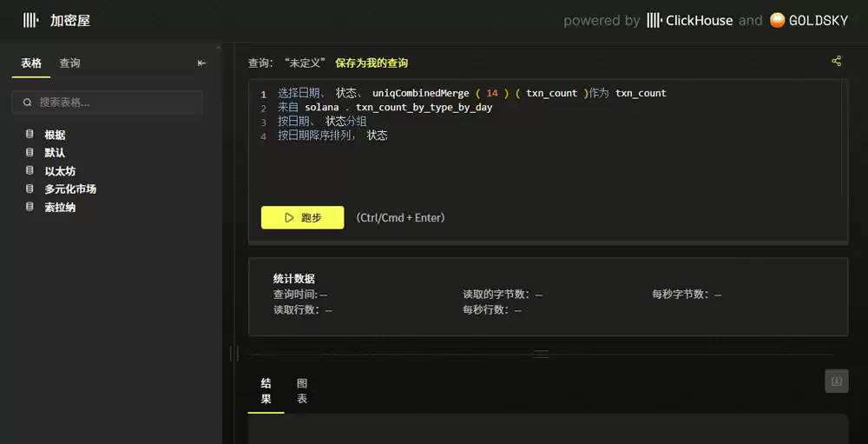Image resolution: width=868 pixels, height=444 pixels.
Task: Click the database icon beside 以太坊
Action: (30, 171)
